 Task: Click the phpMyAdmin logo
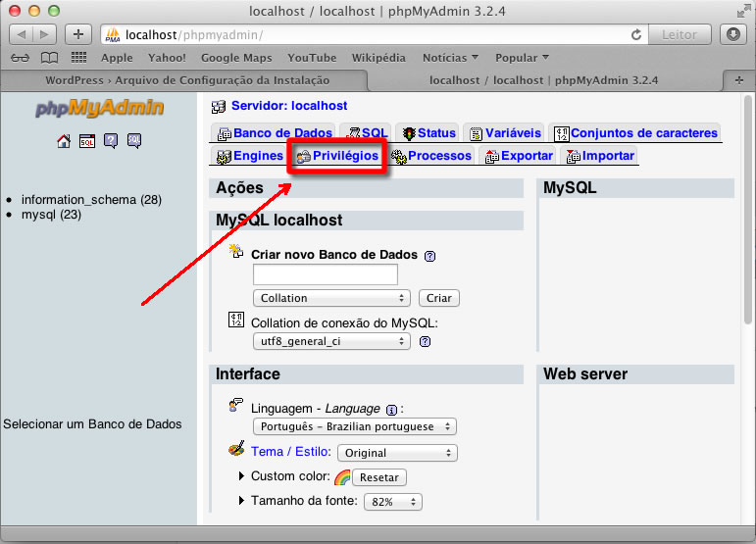(100, 108)
